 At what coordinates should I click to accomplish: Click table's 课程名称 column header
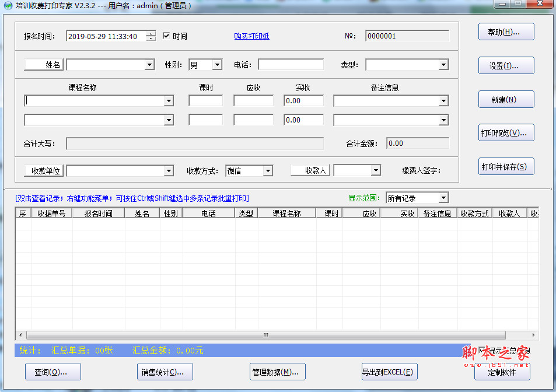point(286,213)
